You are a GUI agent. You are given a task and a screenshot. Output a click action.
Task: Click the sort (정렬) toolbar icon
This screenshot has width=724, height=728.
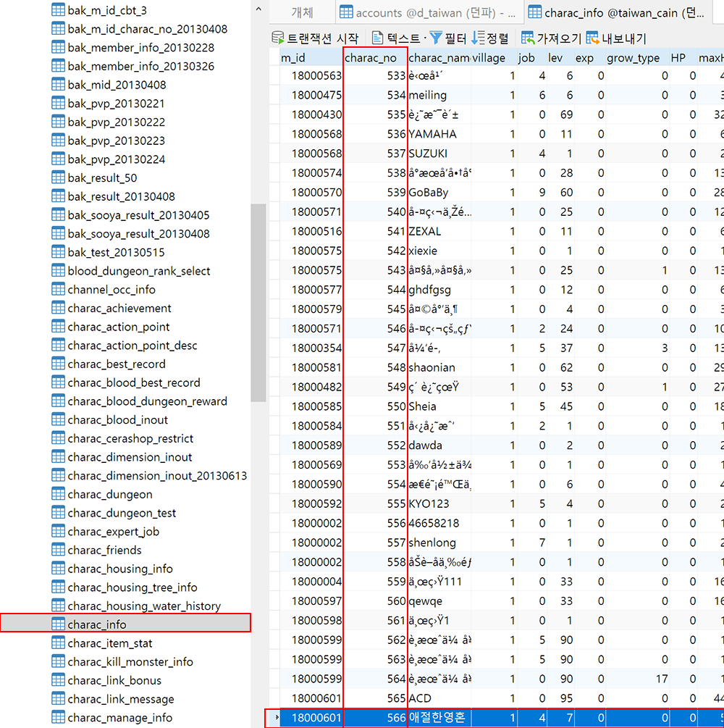pos(478,38)
